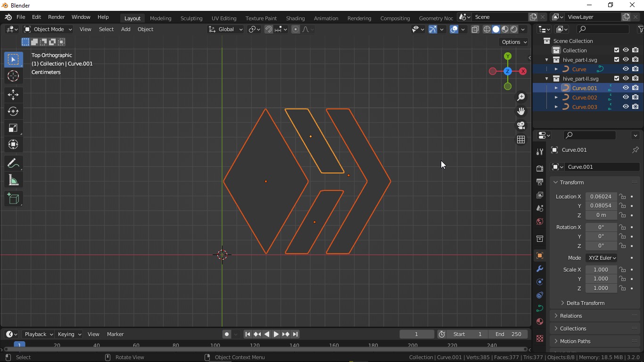Image resolution: width=644 pixels, height=362 pixels.
Task: Open the File menu
Action: pyautogui.click(x=21, y=17)
